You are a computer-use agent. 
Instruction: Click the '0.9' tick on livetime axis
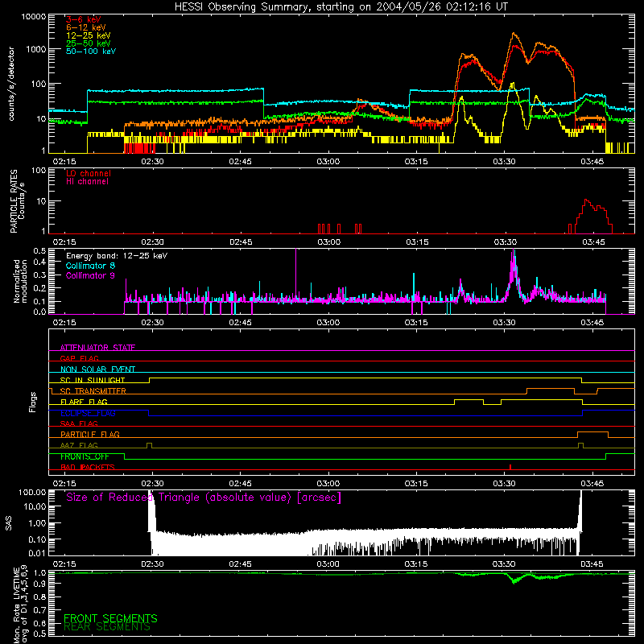tap(39, 583)
